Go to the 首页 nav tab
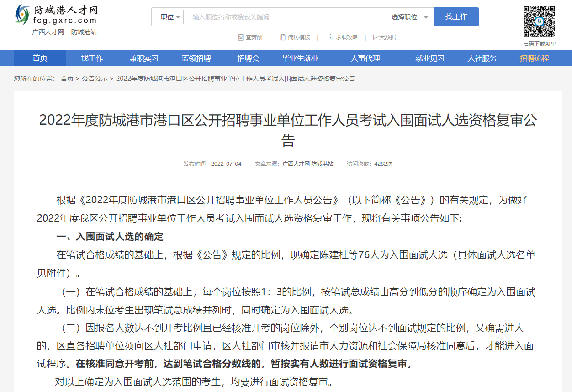The image size is (572, 392). tap(40, 58)
